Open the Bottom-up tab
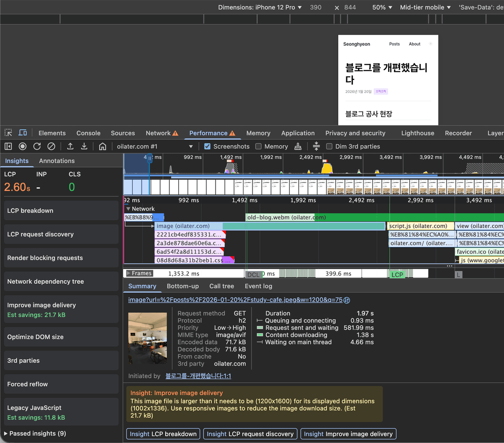504x443 pixels. (182, 286)
